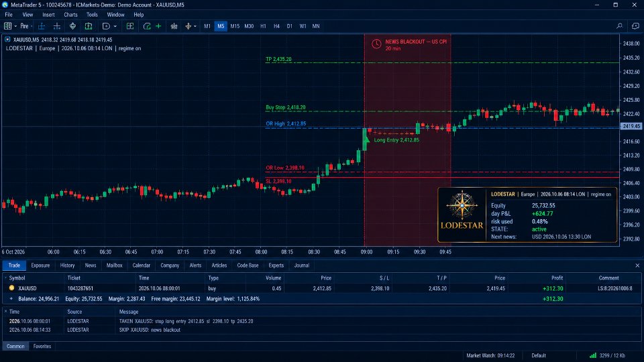This screenshot has height=362, width=644.
Task: Click the small chart icon beside XAUUSD,M5
Action: (7, 40)
